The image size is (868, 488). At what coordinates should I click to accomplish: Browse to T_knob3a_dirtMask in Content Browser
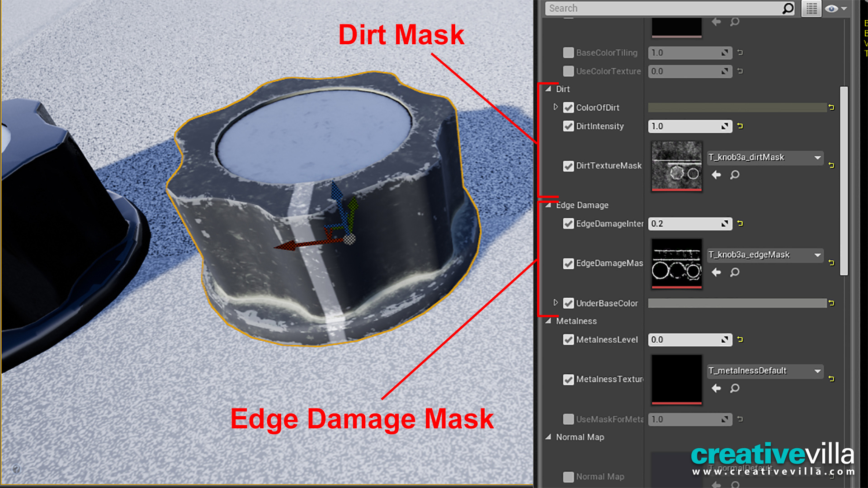coord(735,175)
